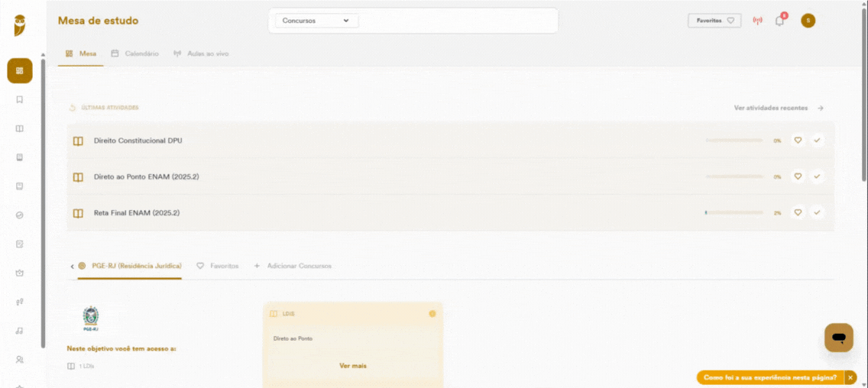Open the Aulas ao vivo tab
868x388 pixels.
click(201, 53)
